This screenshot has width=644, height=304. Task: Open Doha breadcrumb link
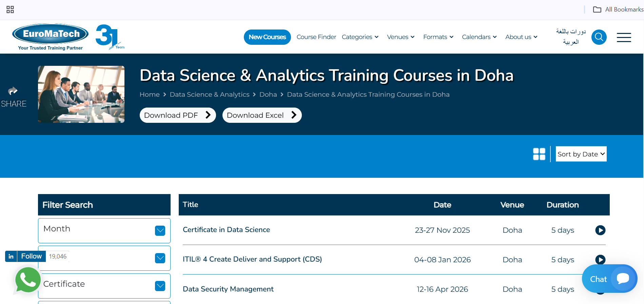[268, 95]
